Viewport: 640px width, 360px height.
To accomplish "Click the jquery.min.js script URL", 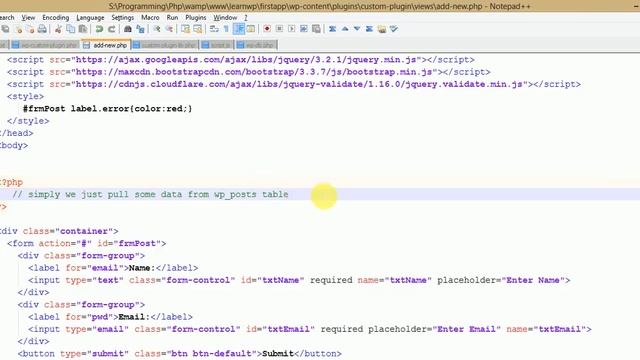I will click(x=246, y=60).
